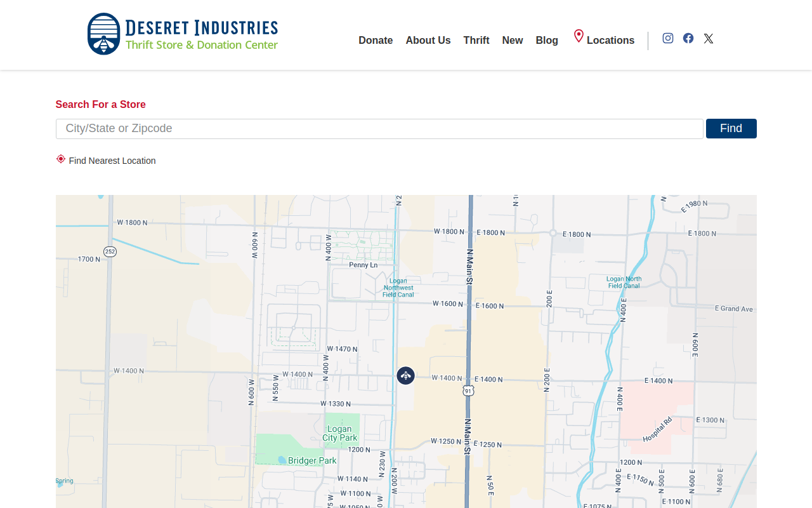This screenshot has height=508, width=812.
Task: Go to the Blog page
Action: (x=547, y=41)
